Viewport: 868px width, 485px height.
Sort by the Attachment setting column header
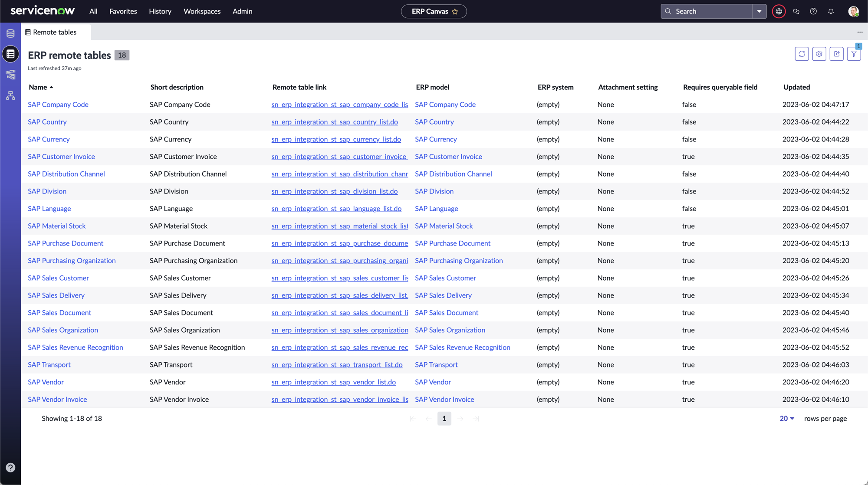628,87
